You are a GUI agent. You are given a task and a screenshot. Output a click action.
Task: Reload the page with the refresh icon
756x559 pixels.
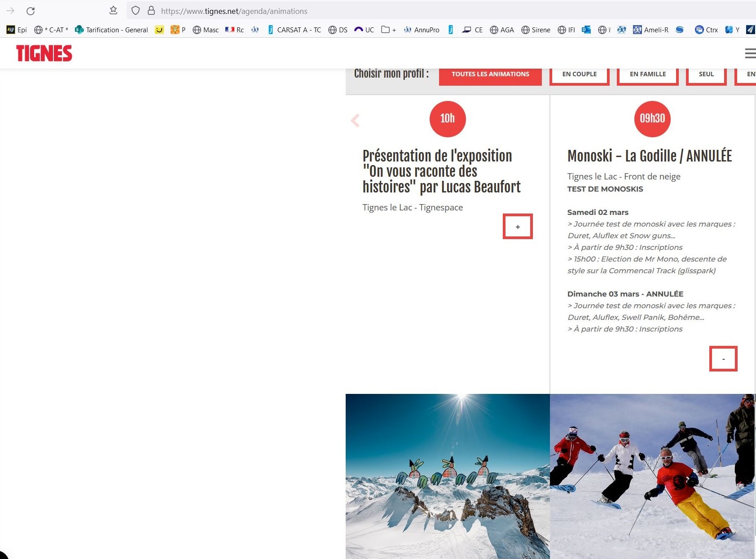tap(31, 11)
